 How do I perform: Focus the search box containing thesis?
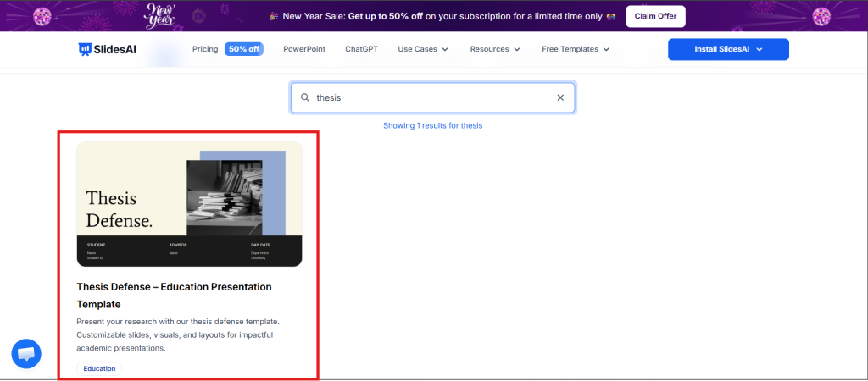coord(431,97)
